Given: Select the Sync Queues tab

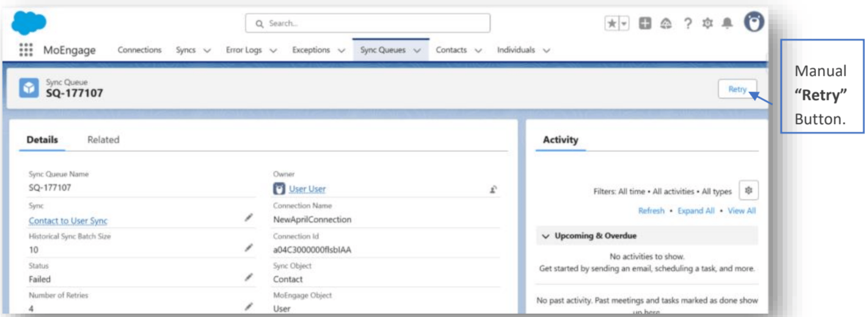Looking at the screenshot, I should (383, 50).
